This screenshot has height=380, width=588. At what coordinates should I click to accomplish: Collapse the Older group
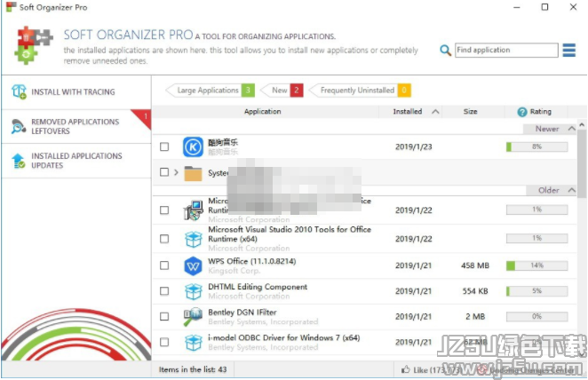pos(571,190)
